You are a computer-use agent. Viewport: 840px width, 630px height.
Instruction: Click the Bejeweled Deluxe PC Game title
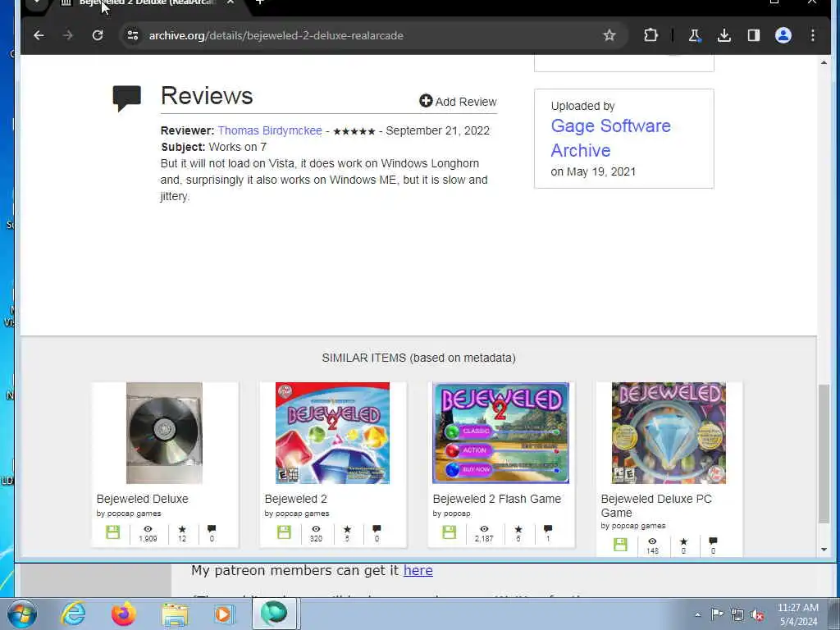click(656, 505)
